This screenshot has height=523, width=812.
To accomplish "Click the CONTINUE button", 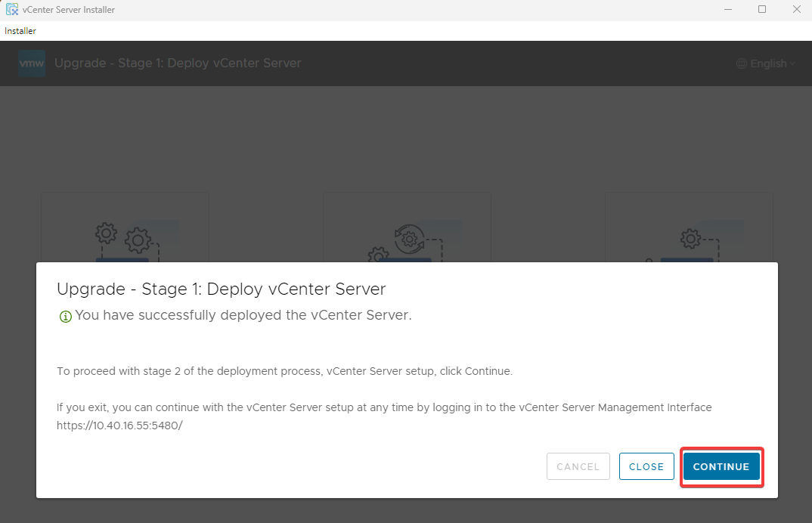I will click(721, 466).
